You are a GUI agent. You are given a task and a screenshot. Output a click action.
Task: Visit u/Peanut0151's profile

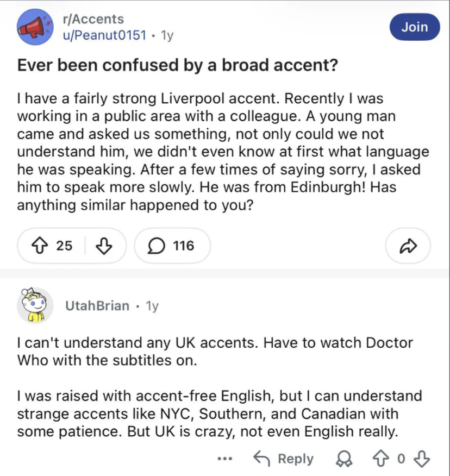click(105, 35)
